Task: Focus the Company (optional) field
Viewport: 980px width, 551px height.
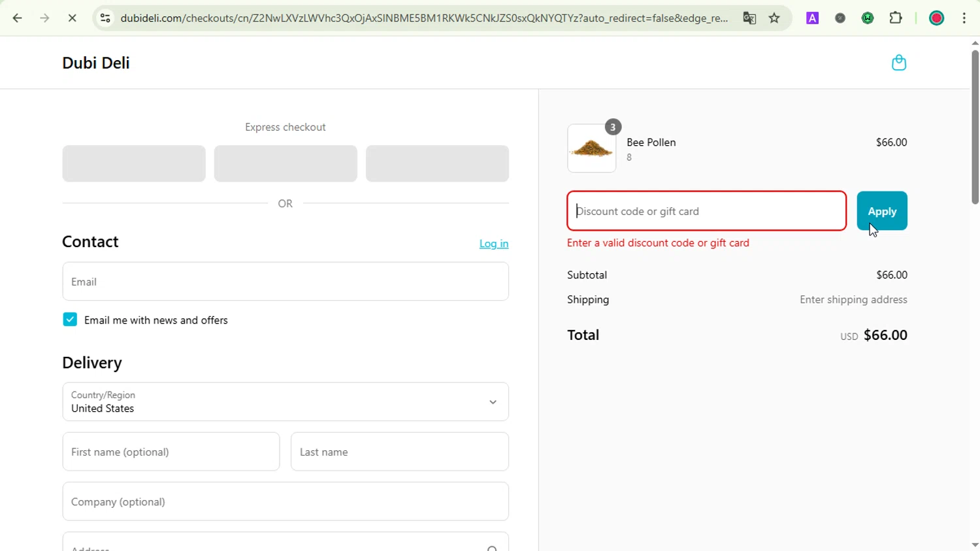Action: coord(286,502)
